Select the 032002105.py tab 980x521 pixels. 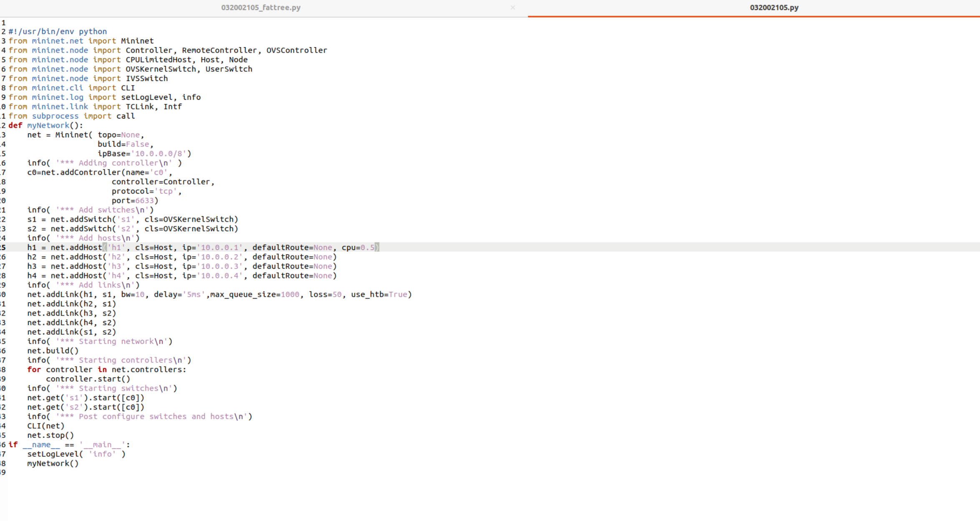pos(774,8)
